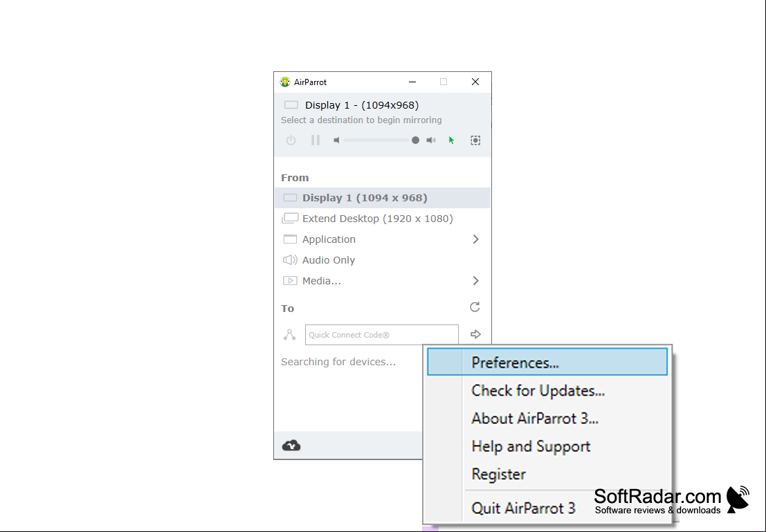Click the power mirroring icon

pos(291,140)
